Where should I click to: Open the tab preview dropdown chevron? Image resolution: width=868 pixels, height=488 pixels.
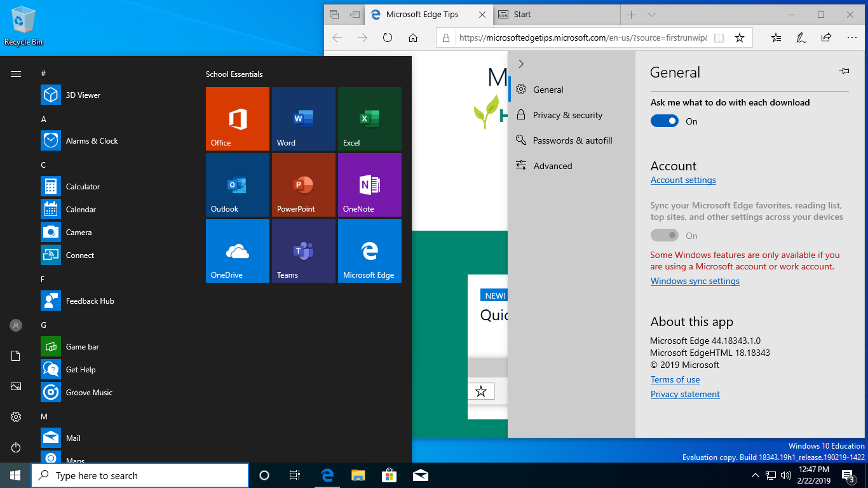651,15
